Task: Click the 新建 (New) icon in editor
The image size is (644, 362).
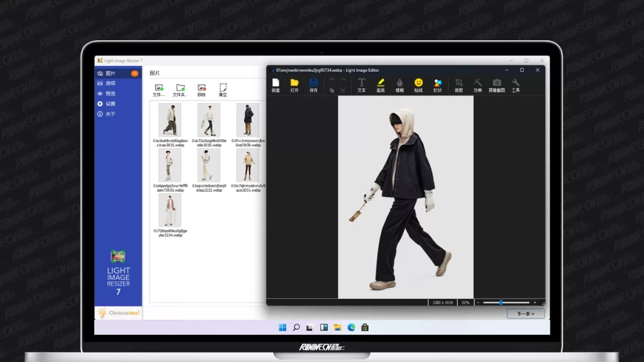Action: point(275,85)
